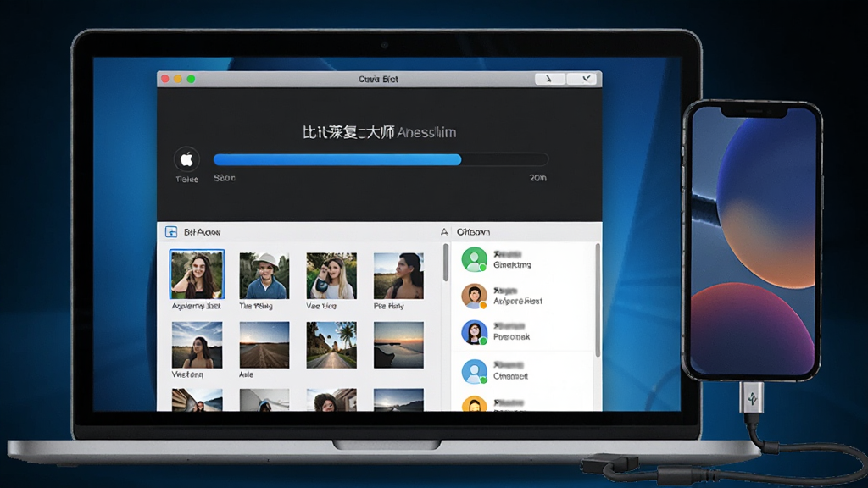Screen dimensions: 868x488
Task: Open the photo of the blonde woman holding a camera
Action: coord(331,275)
